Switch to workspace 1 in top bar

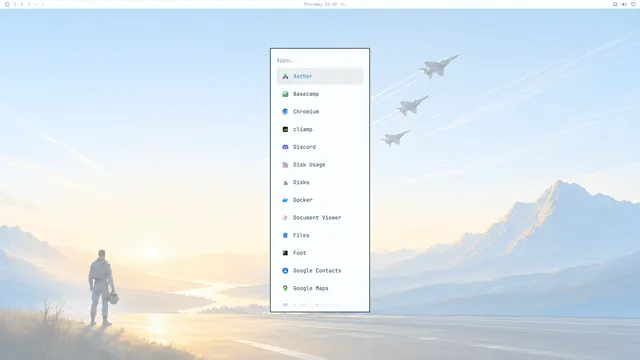15,4
